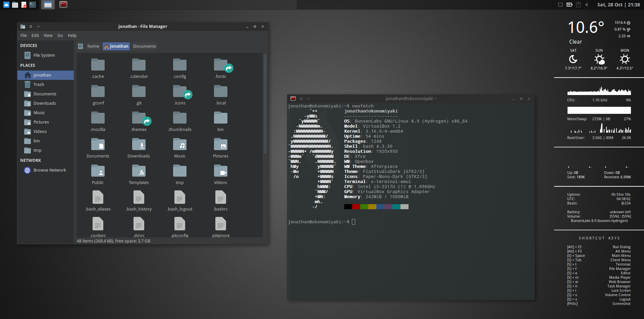Select jonathan home in Places sidebar
644x319 pixels.
point(46,75)
